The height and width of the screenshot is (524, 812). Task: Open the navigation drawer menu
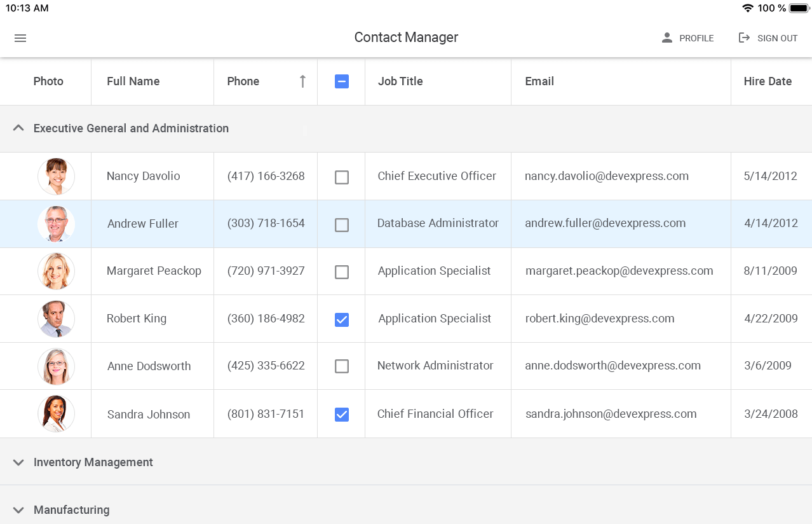[x=20, y=38]
